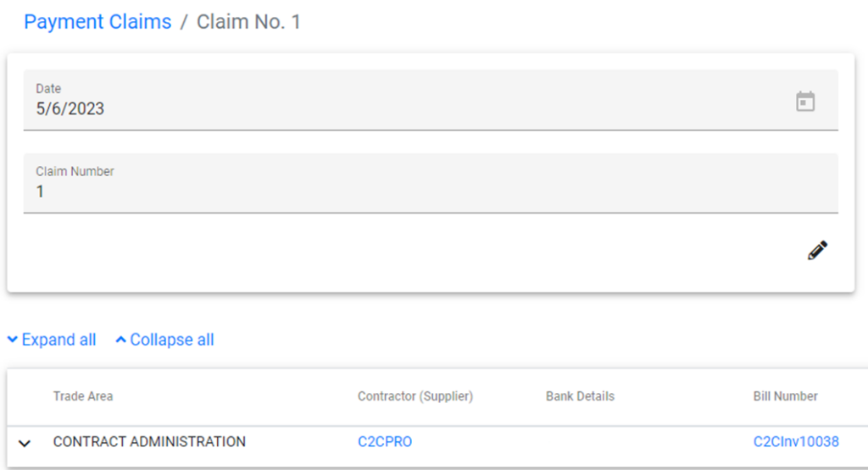Viewport: 868px width, 470px height.
Task: Click the up chevron beside Collapse all
Action: tap(120, 340)
